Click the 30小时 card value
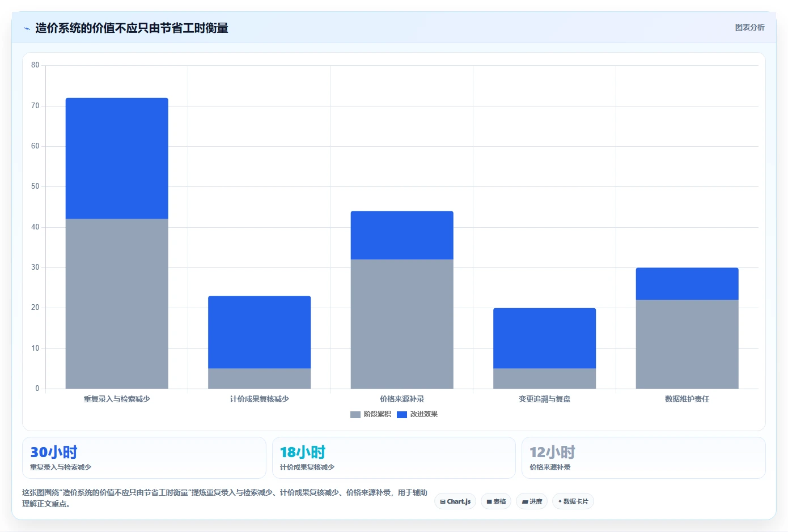The height and width of the screenshot is (532, 788). click(54, 452)
